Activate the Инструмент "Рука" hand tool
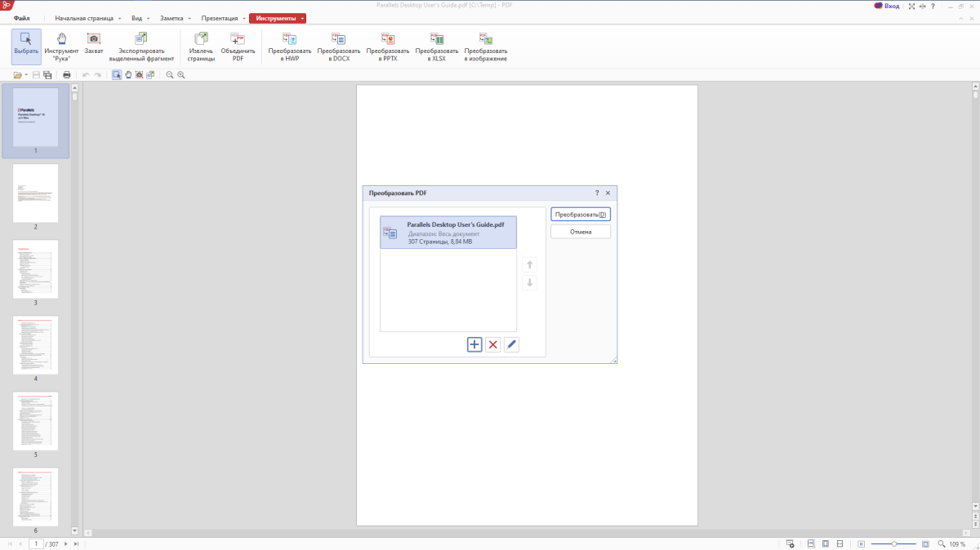 coord(61,47)
